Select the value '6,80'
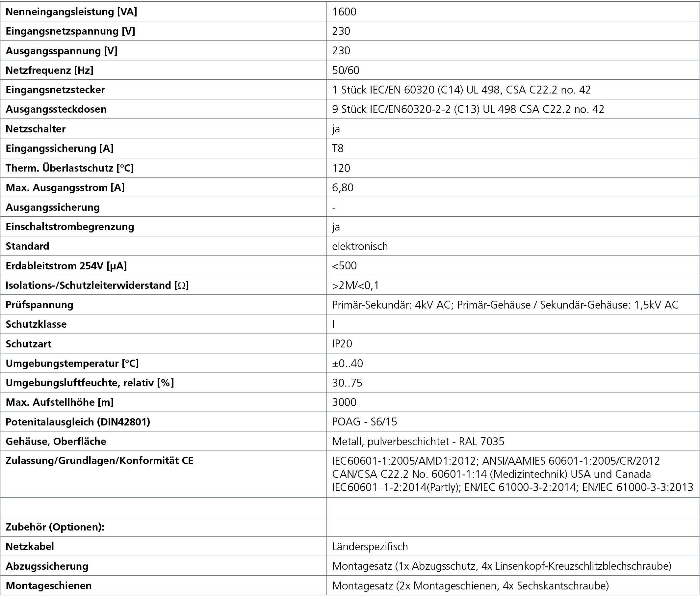Viewport: 700px width, 599px height. click(343, 188)
